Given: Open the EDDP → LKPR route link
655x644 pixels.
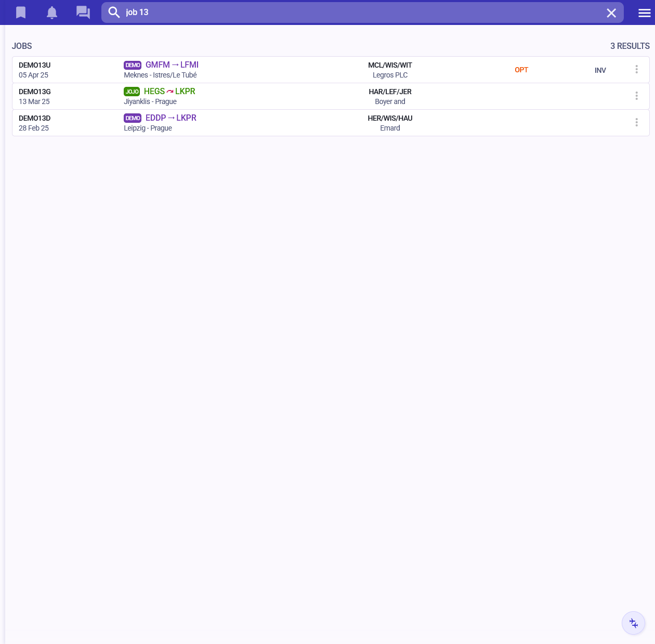Looking at the screenshot, I should click(x=171, y=118).
